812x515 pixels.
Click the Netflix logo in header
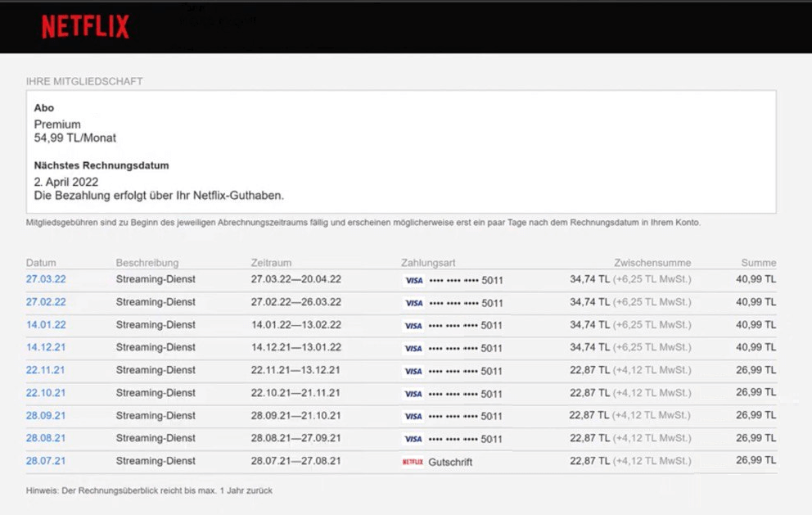click(x=85, y=26)
